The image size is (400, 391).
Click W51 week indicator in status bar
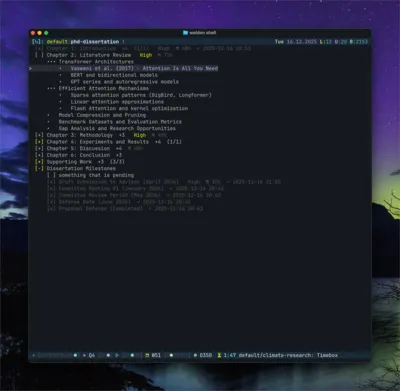pyautogui.click(x=156, y=355)
